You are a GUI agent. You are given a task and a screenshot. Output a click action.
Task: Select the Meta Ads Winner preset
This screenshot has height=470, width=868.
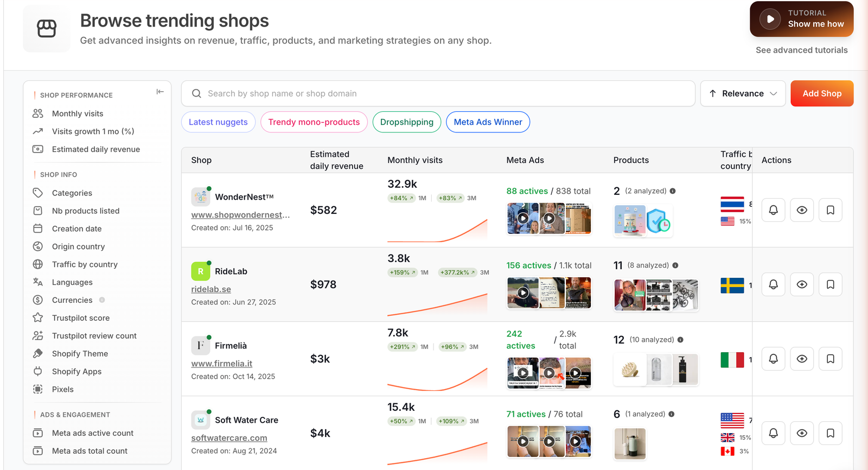coord(488,122)
